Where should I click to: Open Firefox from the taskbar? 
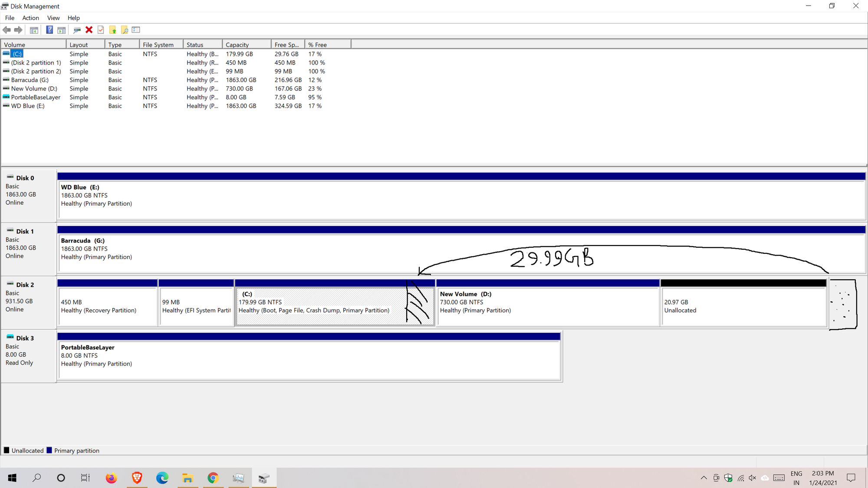(x=111, y=478)
